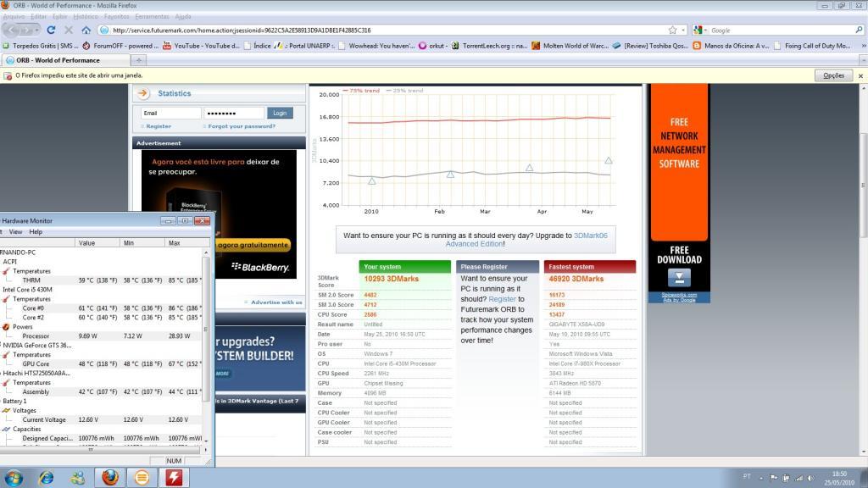This screenshot has width=868, height=488.
Task: Open Forgot your password link
Action: click(242, 126)
